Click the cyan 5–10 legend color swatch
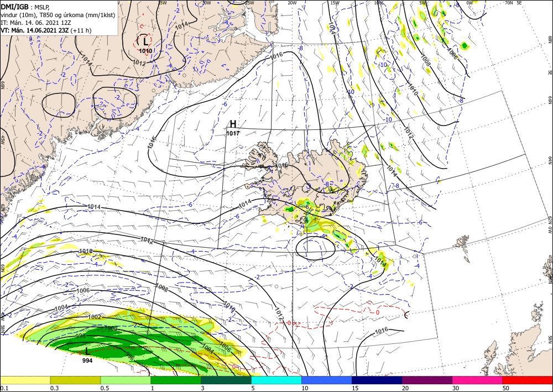This screenshot has height=392, width=553. tap(276, 380)
